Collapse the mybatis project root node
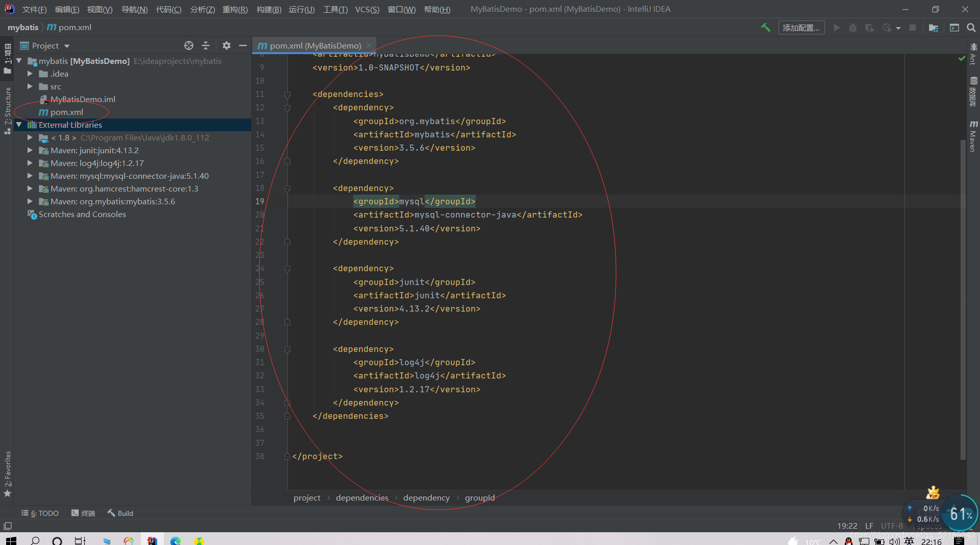 click(x=19, y=61)
